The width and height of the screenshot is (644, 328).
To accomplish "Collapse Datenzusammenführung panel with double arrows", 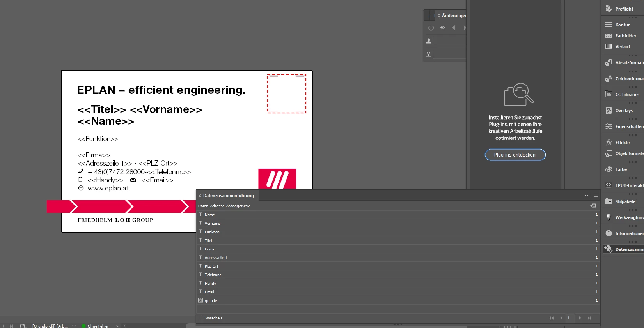I will pos(586,196).
